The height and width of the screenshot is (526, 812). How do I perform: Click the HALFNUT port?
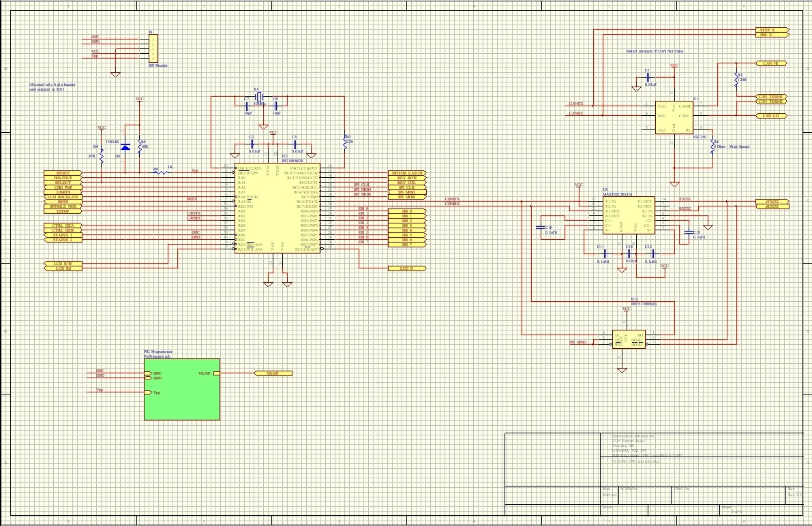point(63,178)
